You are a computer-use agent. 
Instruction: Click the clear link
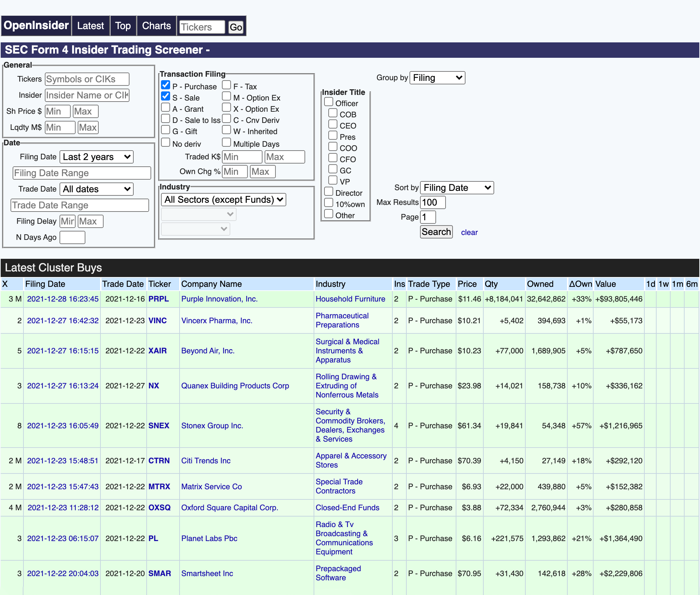click(x=469, y=233)
